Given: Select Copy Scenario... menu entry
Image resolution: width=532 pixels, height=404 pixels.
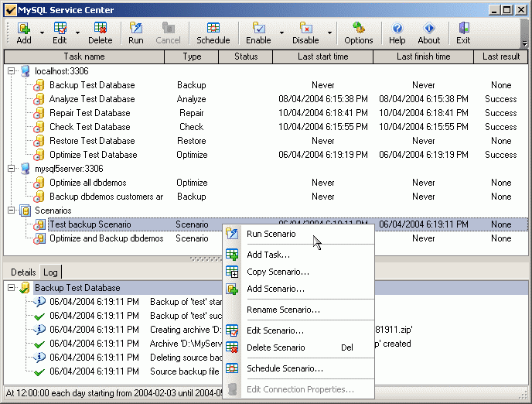Looking at the screenshot, I should 300,272.
